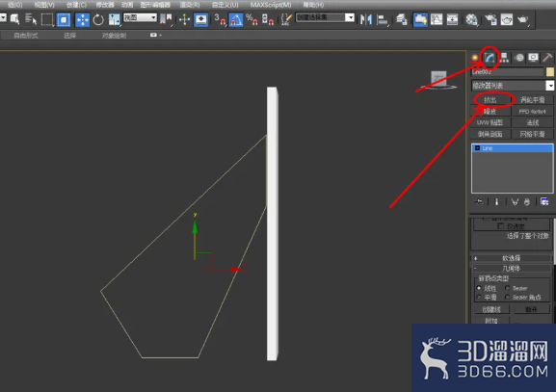
Task: Open reference coordinate system dropdown
Action: point(140,17)
